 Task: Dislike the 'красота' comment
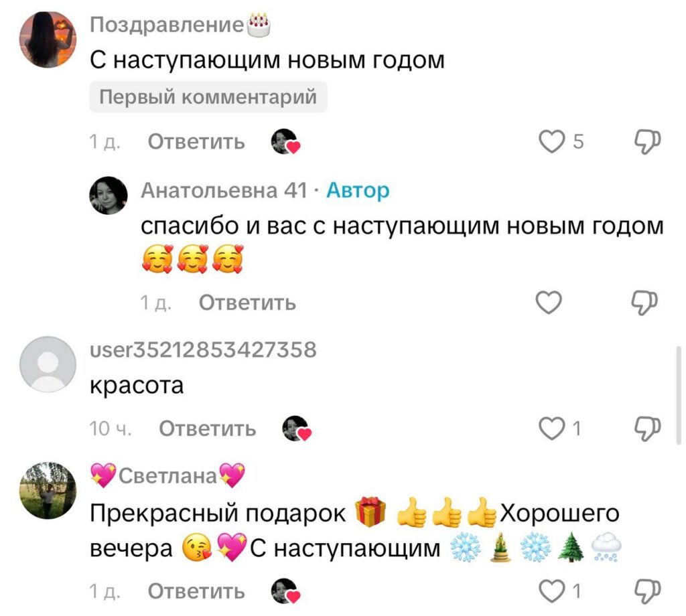pyautogui.click(x=647, y=428)
